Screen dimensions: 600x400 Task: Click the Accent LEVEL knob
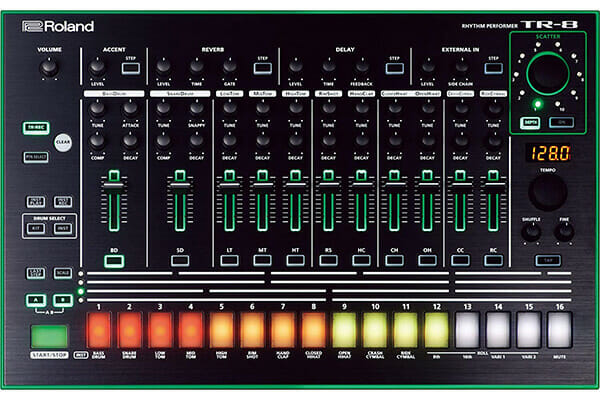[x=97, y=68]
